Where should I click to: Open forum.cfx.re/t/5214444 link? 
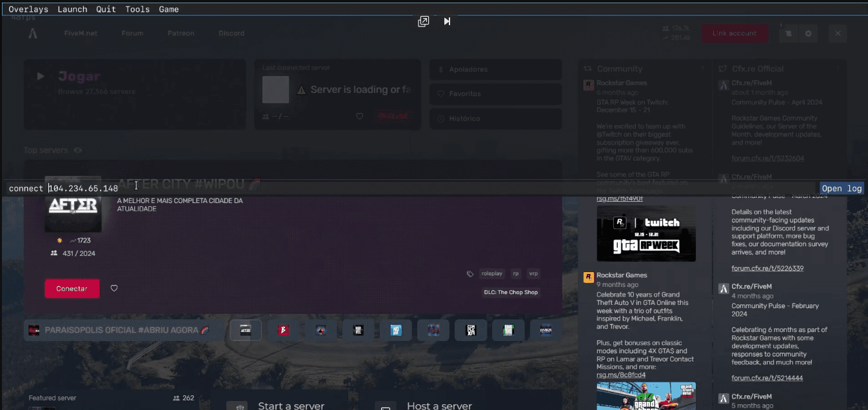pyautogui.click(x=767, y=378)
